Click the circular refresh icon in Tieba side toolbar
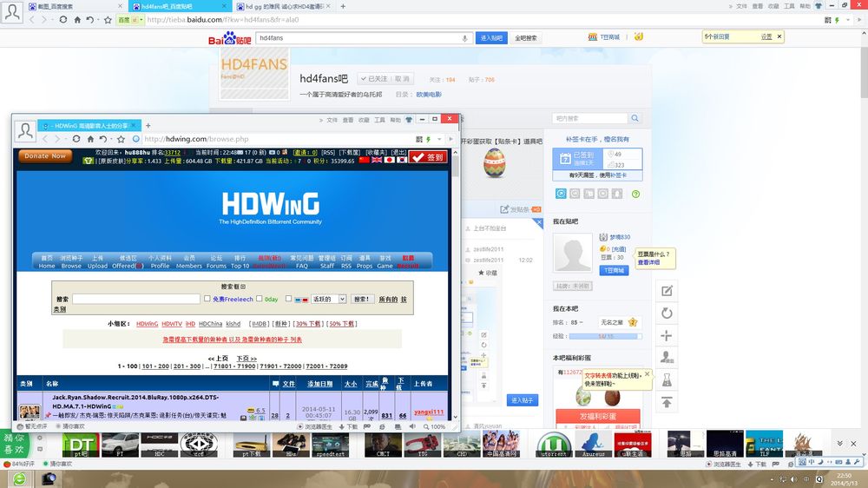 tap(667, 313)
